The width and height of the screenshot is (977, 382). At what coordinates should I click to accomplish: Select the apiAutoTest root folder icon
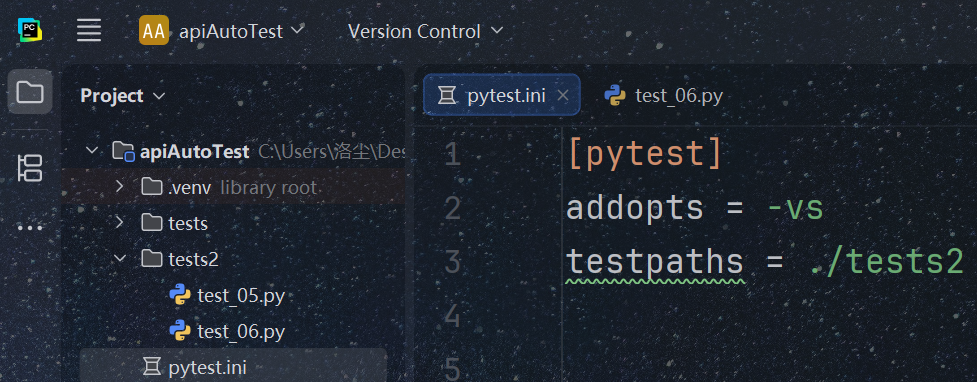123,151
